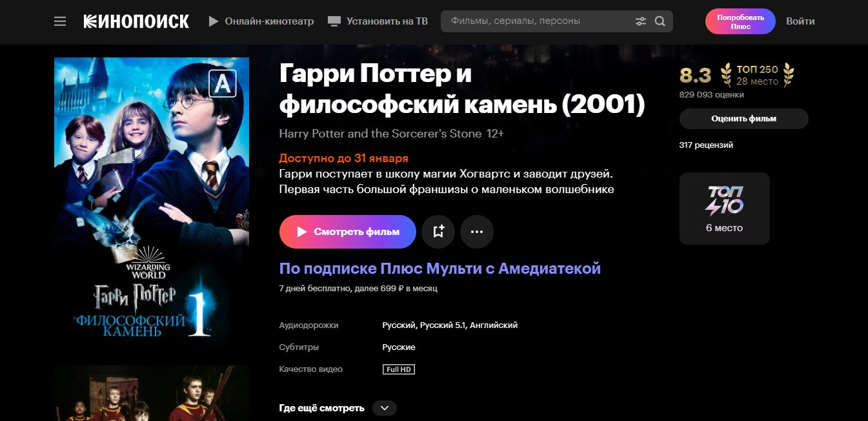
Task: Expand the Где ещё смотреть chevron
Action: pos(384,408)
